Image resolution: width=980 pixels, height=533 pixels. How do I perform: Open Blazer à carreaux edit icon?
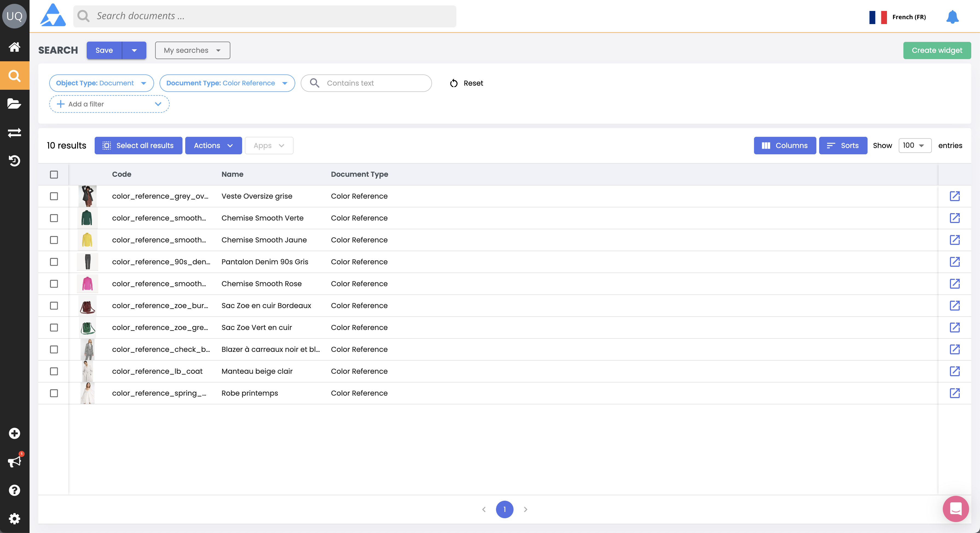tap(955, 349)
